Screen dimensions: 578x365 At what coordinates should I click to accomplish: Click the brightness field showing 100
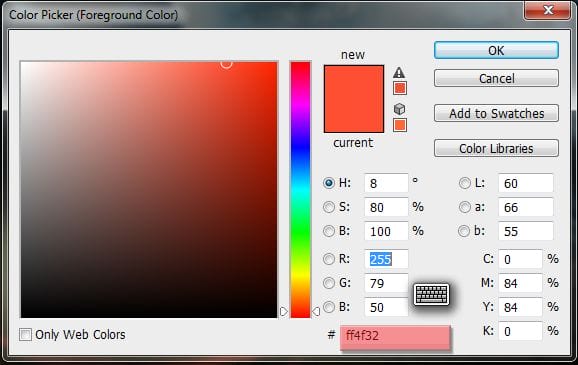(386, 231)
